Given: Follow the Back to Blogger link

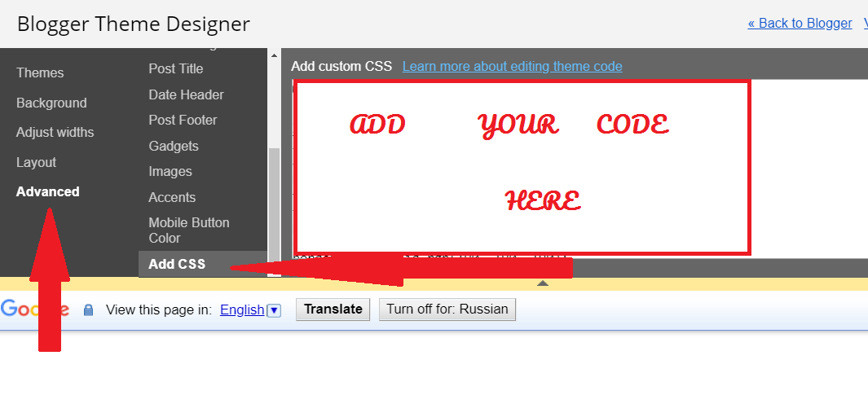Looking at the screenshot, I should pos(800,24).
